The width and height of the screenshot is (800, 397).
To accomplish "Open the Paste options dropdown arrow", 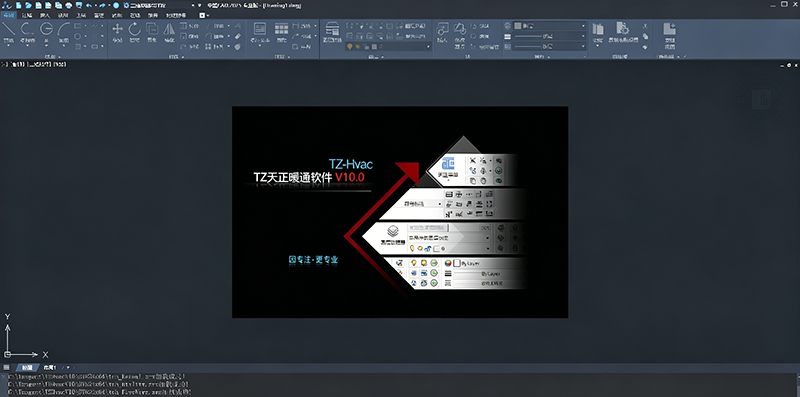I will pyautogui.click(x=597, y=45).
